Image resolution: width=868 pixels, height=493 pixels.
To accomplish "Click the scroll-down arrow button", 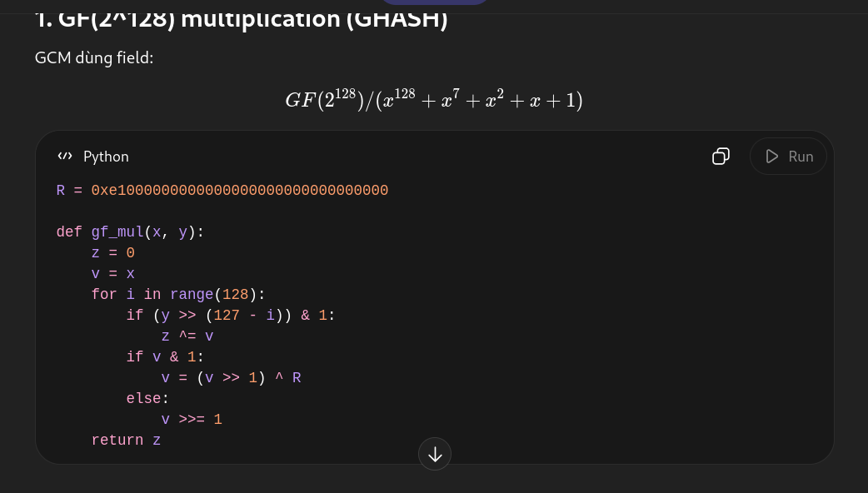I will [435, 454].
